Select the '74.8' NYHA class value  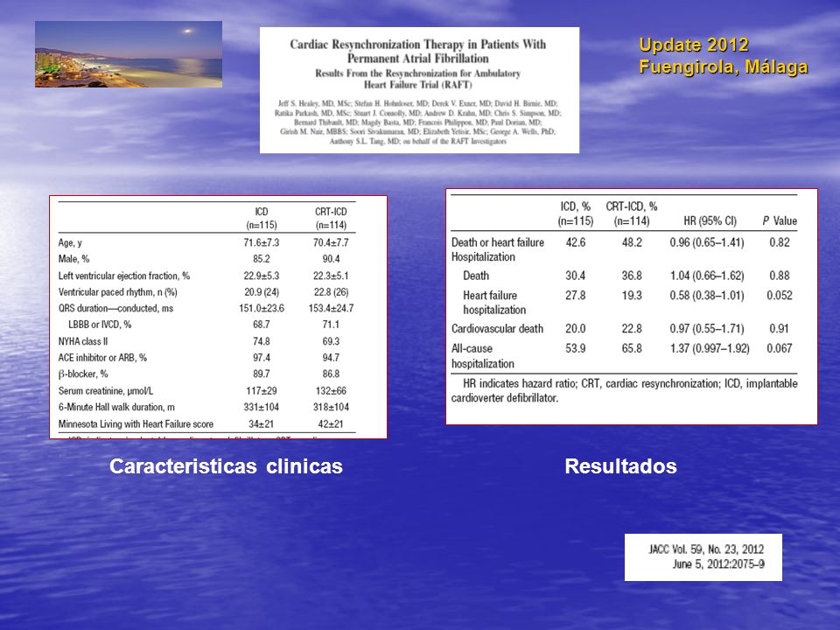[x=262, y=341]
